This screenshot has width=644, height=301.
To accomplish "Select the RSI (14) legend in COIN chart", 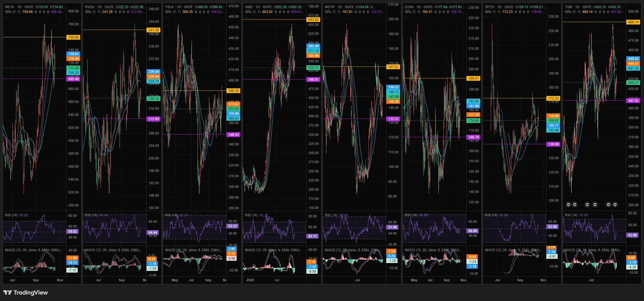I will click(x=412, y=215).
